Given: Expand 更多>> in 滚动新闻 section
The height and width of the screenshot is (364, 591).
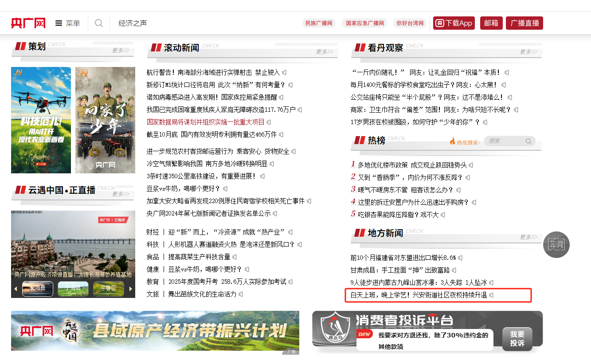Looking at the screenshot, I should point(325,52).
